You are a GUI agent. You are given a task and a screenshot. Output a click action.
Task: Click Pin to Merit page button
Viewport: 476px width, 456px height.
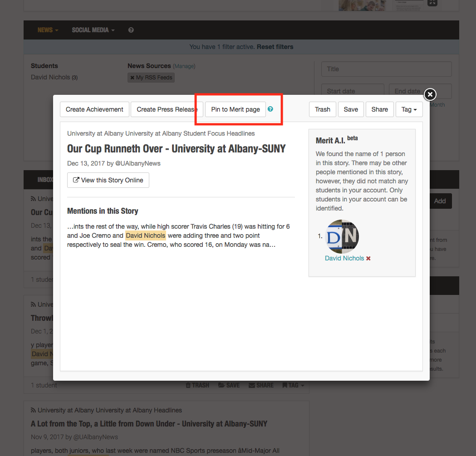click(236, 109)
